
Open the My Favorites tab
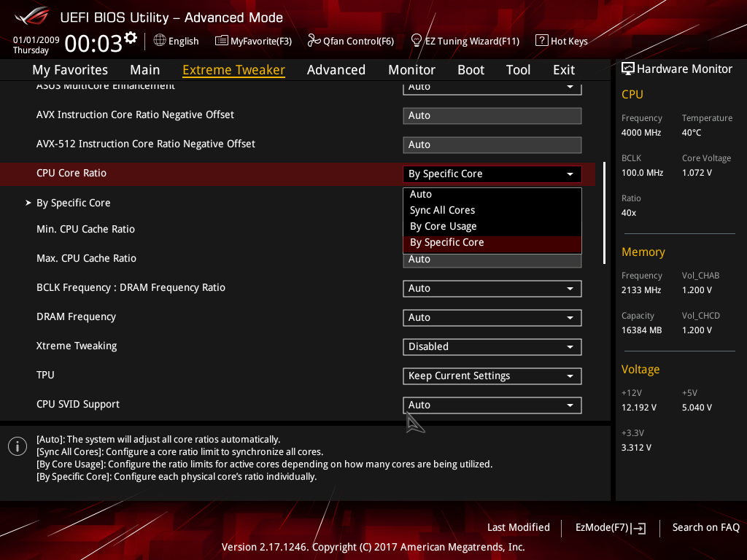[x=70, y=70]
